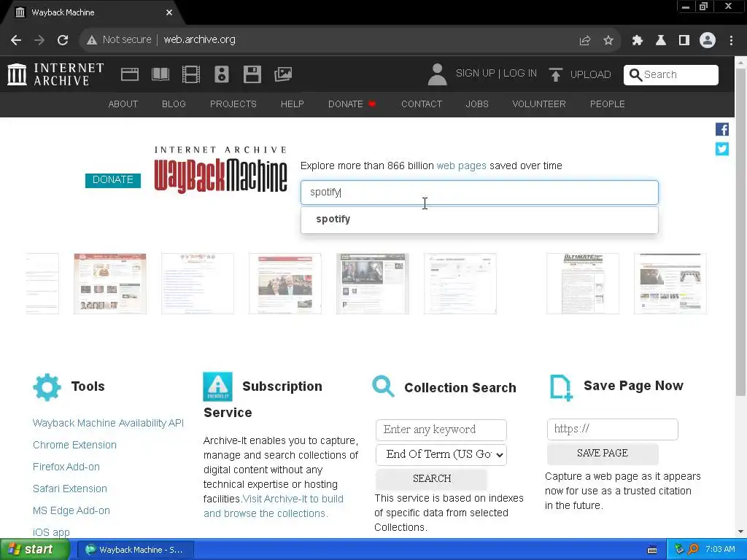Click the teal DONATE button
Image resolution: width=747 pixels, height=560 pixels.
tap(113, 180)
